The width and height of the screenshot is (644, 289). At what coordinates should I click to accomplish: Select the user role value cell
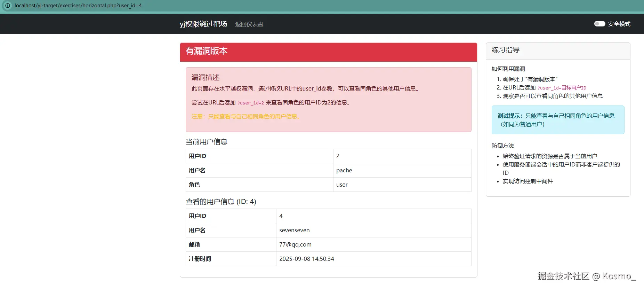click(402, 185)
